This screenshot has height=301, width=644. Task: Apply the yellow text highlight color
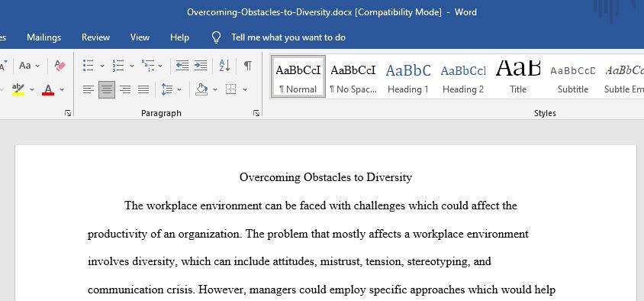pos(18,89)
